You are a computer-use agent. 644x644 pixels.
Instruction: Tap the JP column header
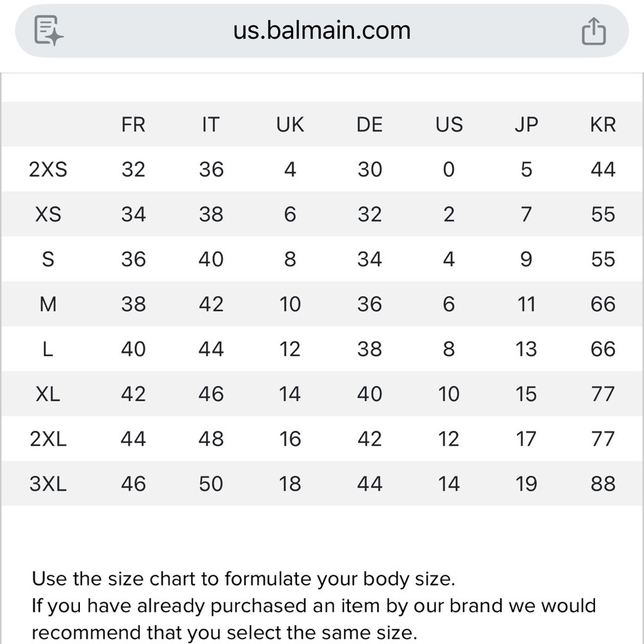526,124
